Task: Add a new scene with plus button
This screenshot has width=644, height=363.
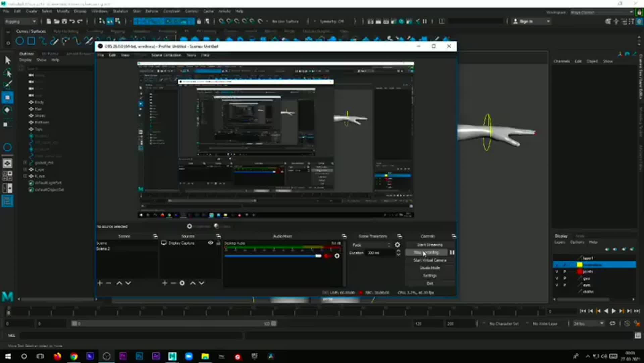Action: click(100, 283)
